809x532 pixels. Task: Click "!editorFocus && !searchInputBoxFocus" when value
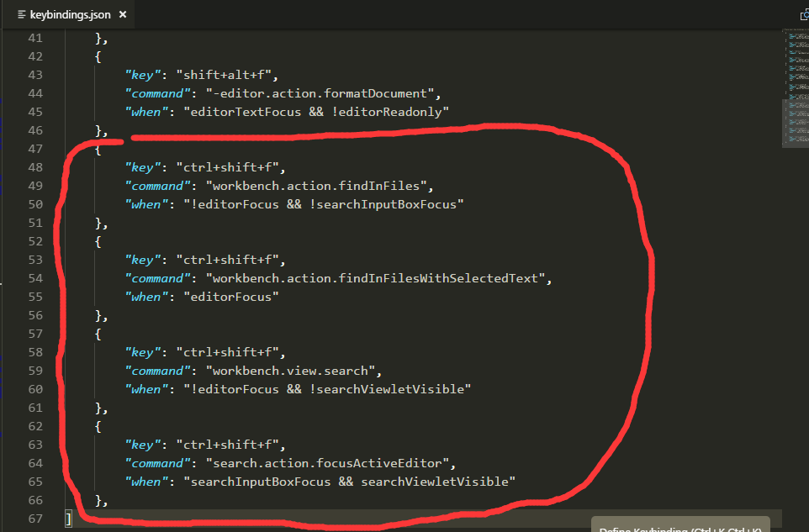[x=324, y=204]
